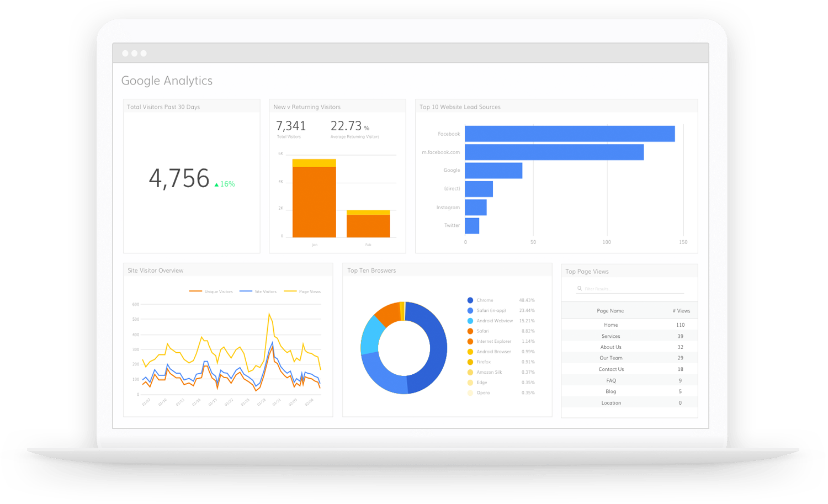Viewport: 828px width, 504px height.
Task: Click the Chrome 48.43% percentage value
Action: point(527,300)
